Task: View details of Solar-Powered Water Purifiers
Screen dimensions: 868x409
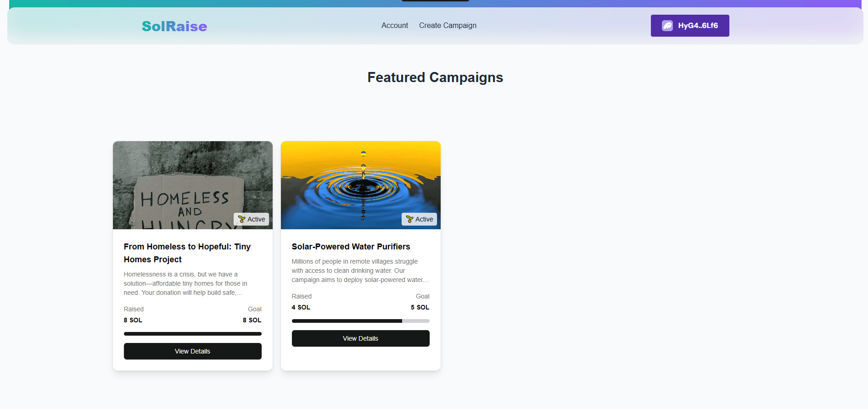Action: tap(361, 338)
